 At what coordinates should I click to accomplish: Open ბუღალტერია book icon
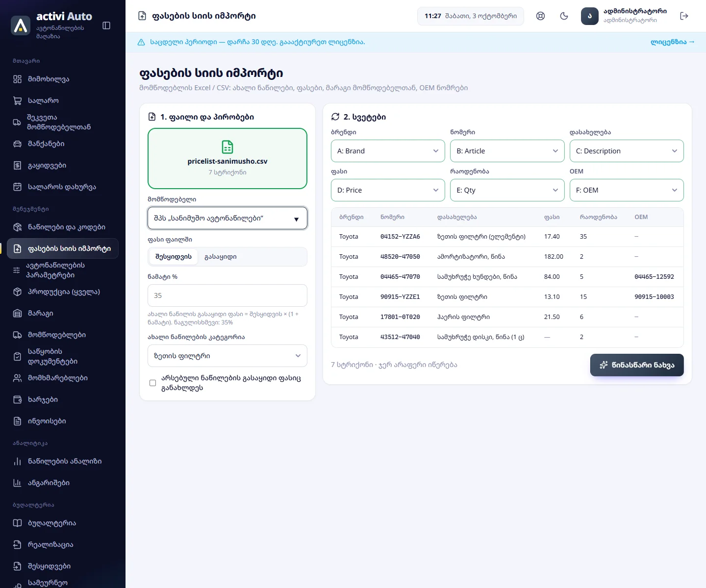point(18,523)
